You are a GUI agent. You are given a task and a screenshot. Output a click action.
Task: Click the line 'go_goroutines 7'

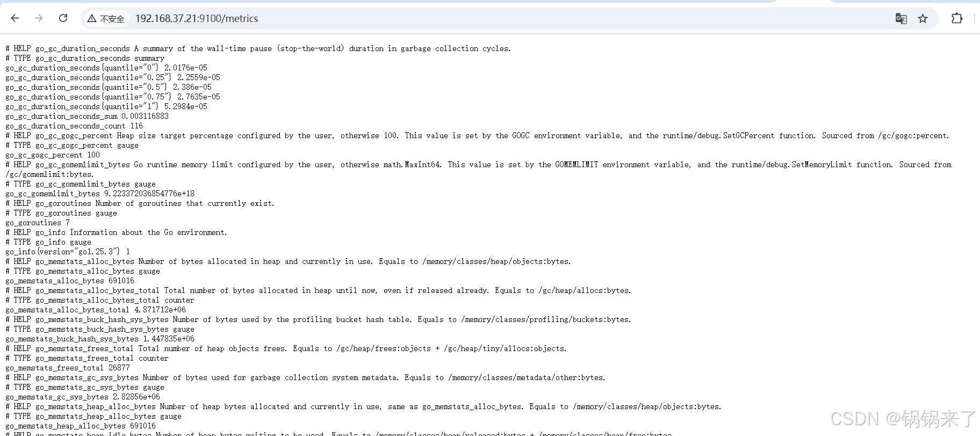[x=38, y=223]
